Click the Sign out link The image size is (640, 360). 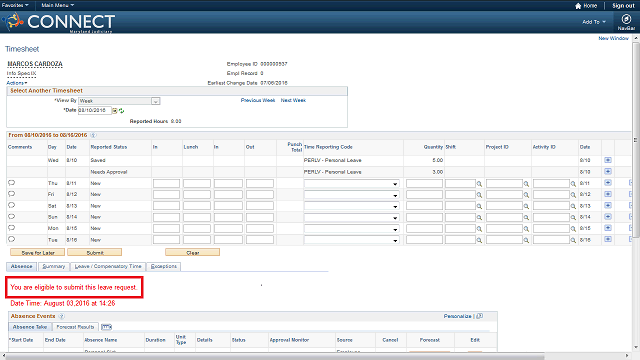click(623, 6)
